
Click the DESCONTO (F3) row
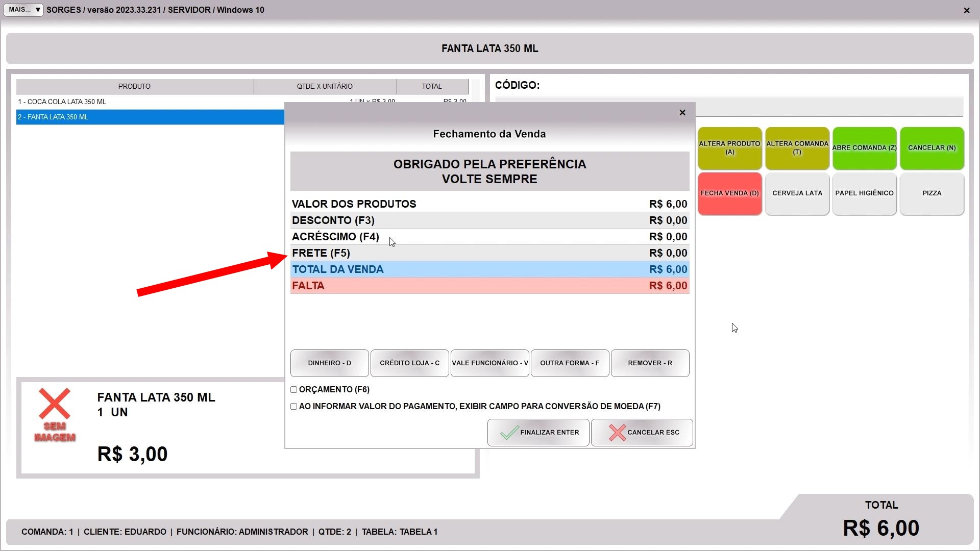[490, 220]
